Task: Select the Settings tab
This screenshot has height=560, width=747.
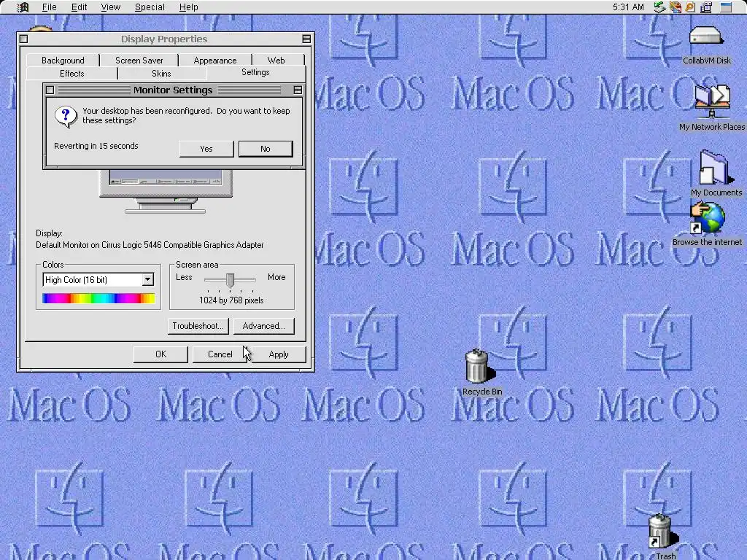Action: click(255, 72)
